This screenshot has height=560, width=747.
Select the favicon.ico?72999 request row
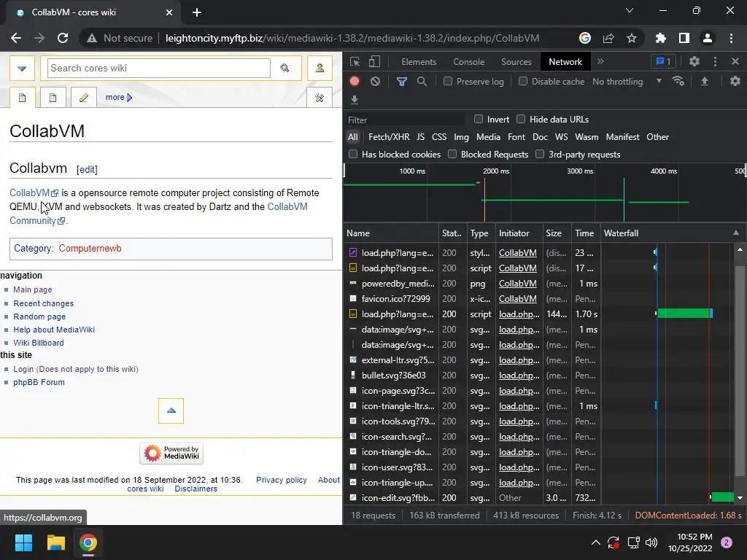(x=472, y=298)
